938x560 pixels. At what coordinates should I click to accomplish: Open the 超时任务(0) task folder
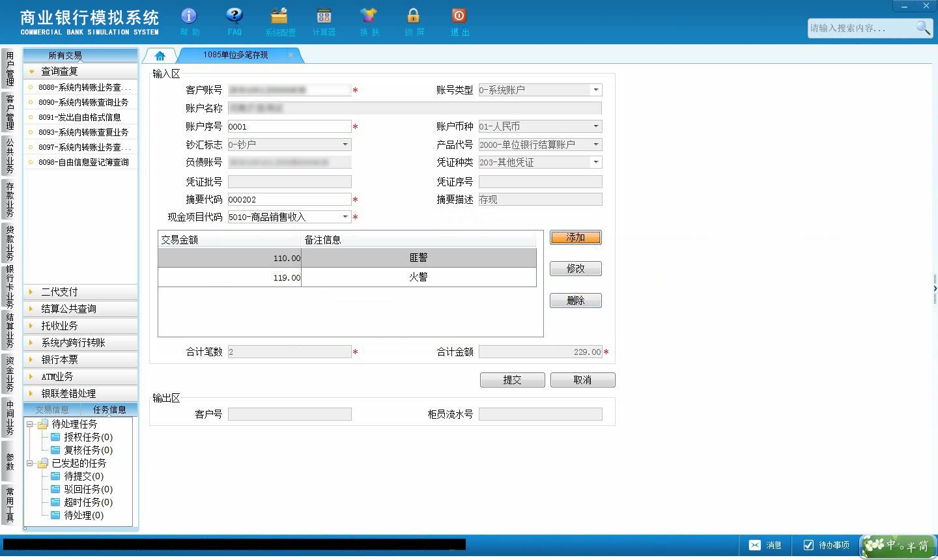pos(81,502)
